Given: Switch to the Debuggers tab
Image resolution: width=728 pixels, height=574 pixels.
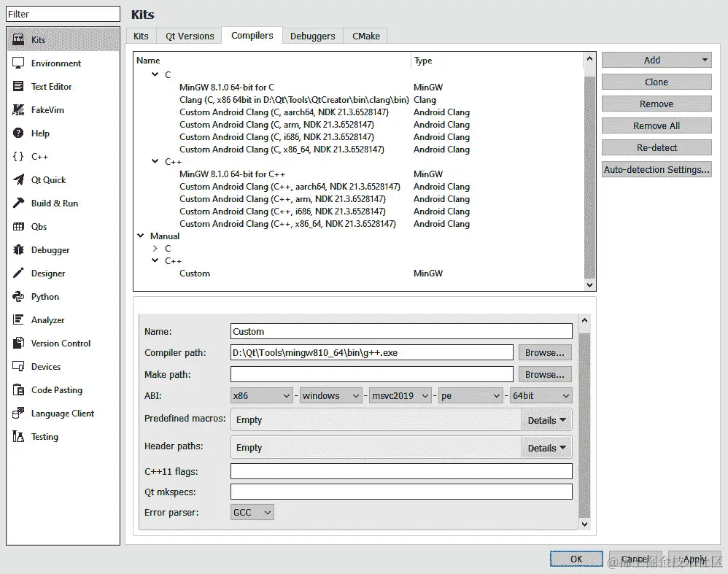Looking at the screenshot, I should (x=312, y=36).
